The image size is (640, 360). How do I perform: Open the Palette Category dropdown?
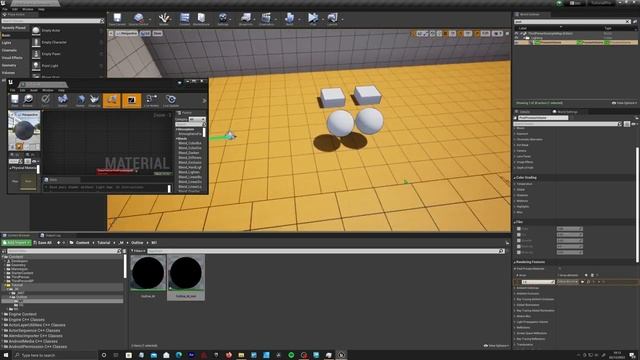(x=197, y=119)
